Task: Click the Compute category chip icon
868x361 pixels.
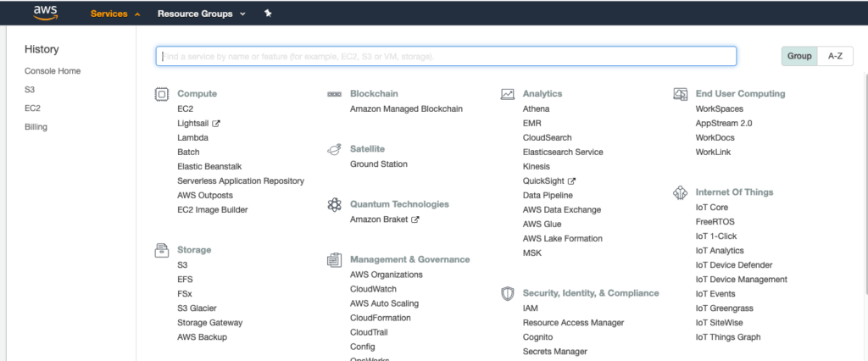Action: pos(161,94)
